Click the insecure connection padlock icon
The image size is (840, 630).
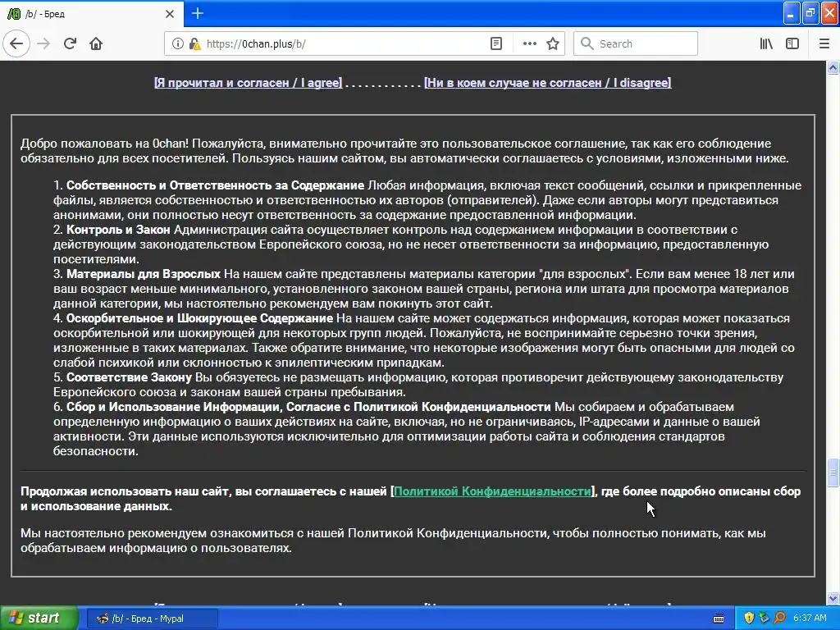point(194,43)
